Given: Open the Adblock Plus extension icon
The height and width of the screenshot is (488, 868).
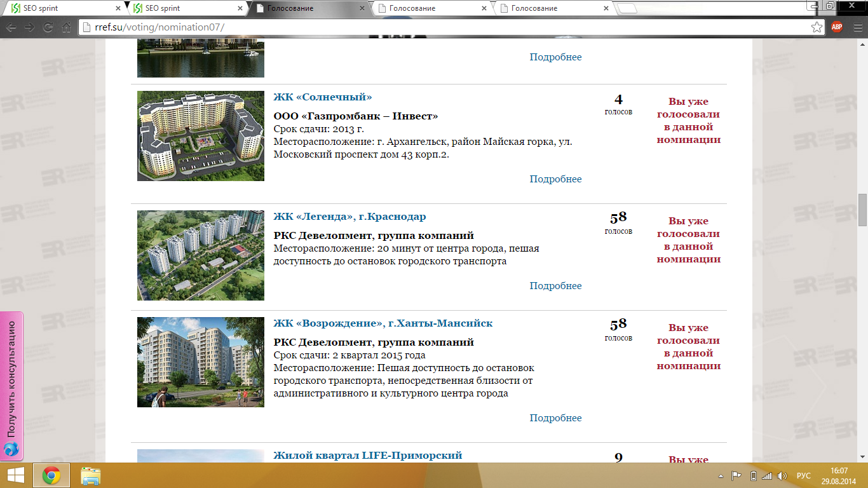Looking at the screenshot, I should click(837, 27).
